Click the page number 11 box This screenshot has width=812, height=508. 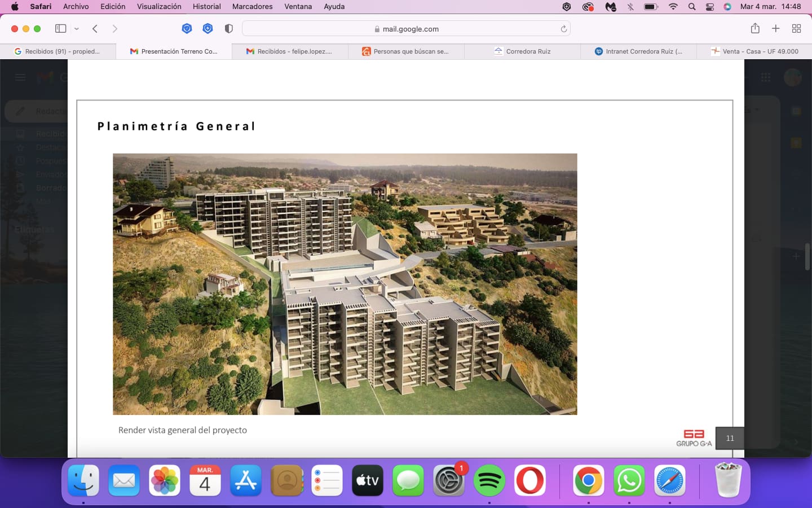point(730,438)
